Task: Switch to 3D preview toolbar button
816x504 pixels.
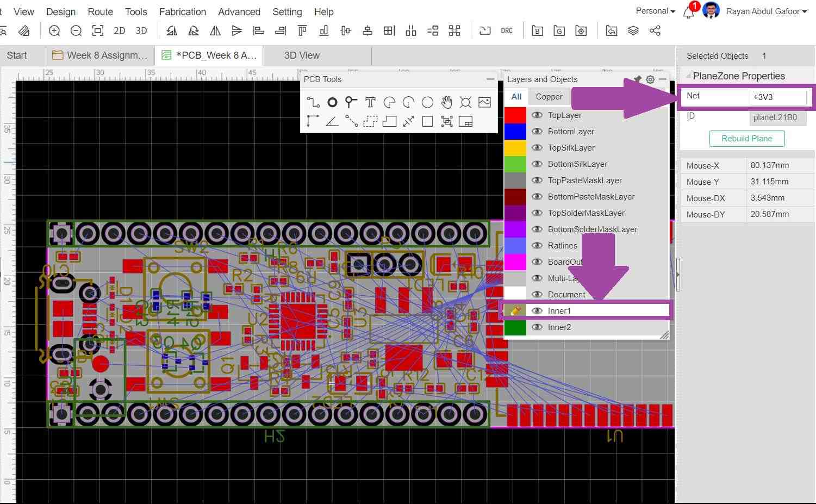Action: pos(141,31)
